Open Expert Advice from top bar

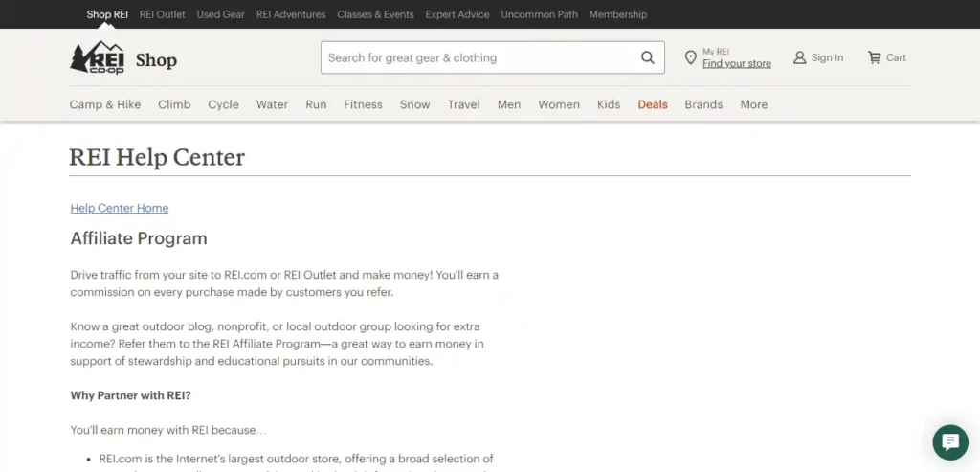pos(457,14)
